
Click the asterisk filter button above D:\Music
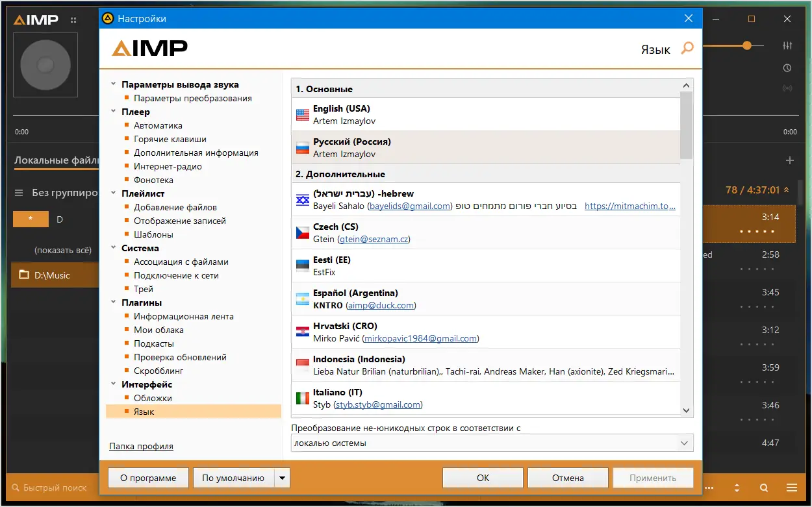tap(31, 219)
